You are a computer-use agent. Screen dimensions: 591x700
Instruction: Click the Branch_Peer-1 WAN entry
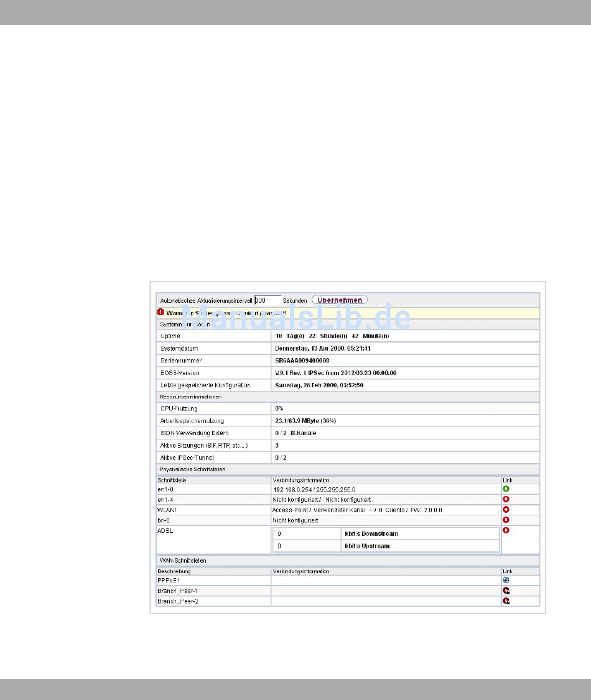click(x=178, y=591)
